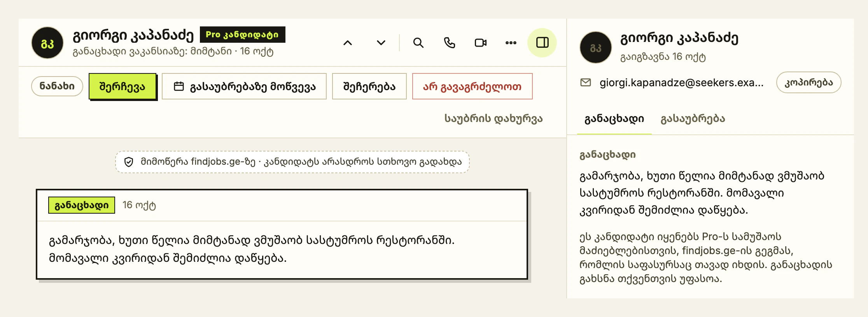Switch to the განაცხადი tab
The width and height of the screenshot is (868, 317).
(614, 119)
